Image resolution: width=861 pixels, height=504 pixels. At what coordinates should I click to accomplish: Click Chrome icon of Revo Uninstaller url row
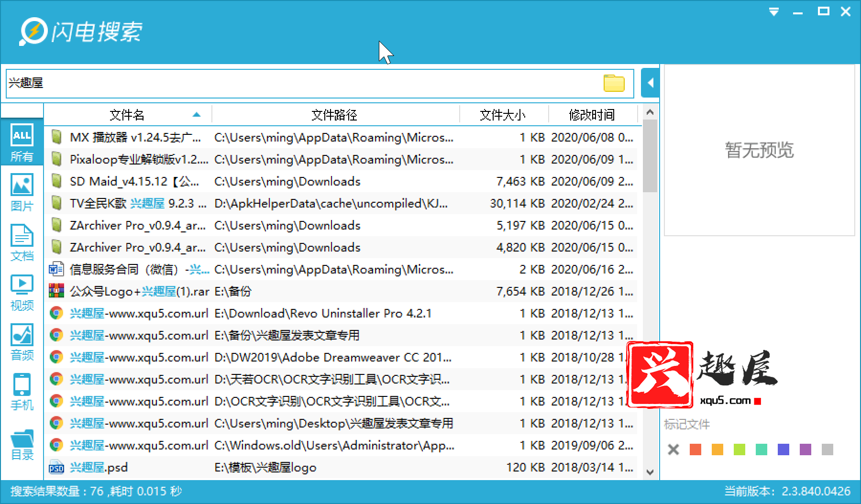pyautogui.click(x=56, y=313)
